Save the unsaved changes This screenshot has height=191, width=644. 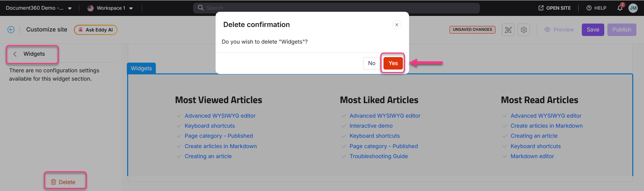[x=593, y=30]
